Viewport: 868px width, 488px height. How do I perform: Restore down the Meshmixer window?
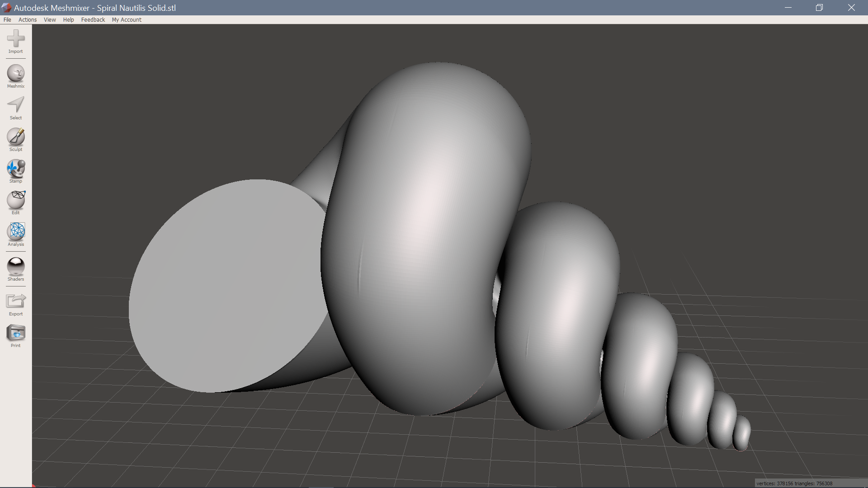819,8
